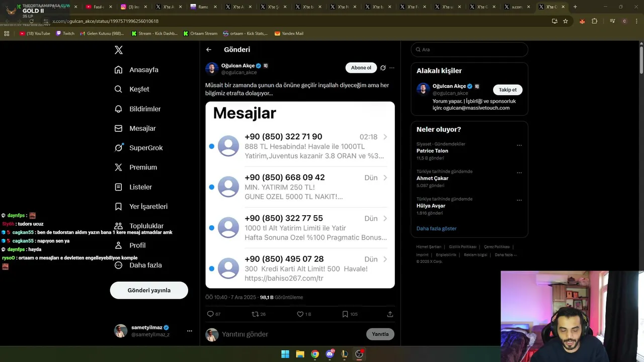644x362 pixels.
Task: Click the Yanıtını gönder reply field
Action: click(292, 334)
